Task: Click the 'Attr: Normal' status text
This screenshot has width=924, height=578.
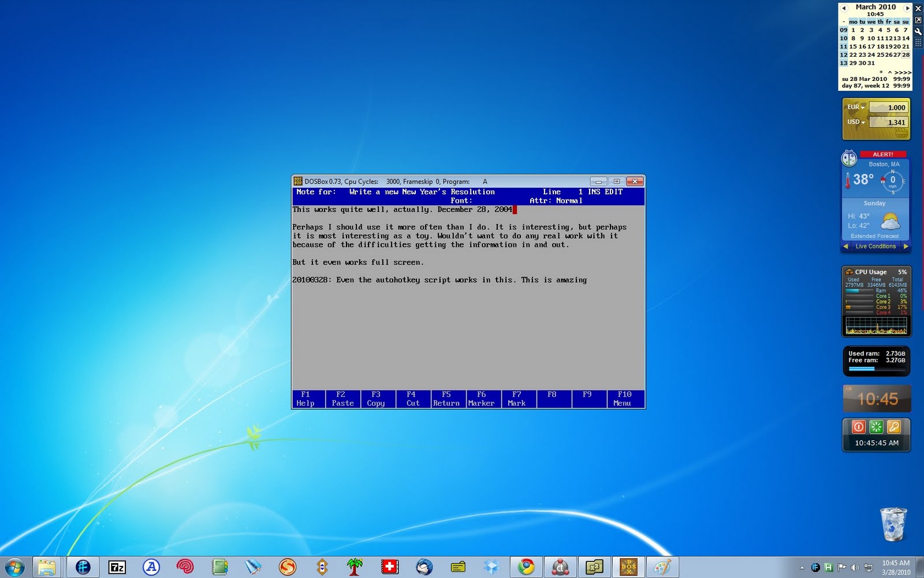Action: [x=556, y=201]
